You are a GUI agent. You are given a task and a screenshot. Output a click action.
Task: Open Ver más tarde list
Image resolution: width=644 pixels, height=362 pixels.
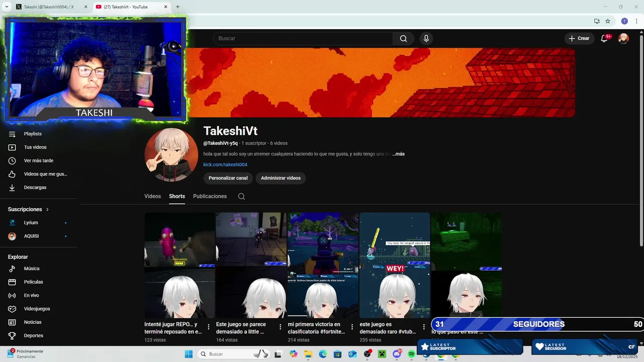[38, 161]
